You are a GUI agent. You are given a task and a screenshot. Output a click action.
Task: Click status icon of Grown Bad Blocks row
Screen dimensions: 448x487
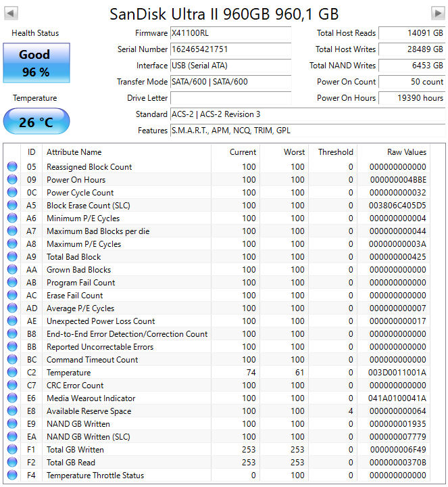coord(12,270)
